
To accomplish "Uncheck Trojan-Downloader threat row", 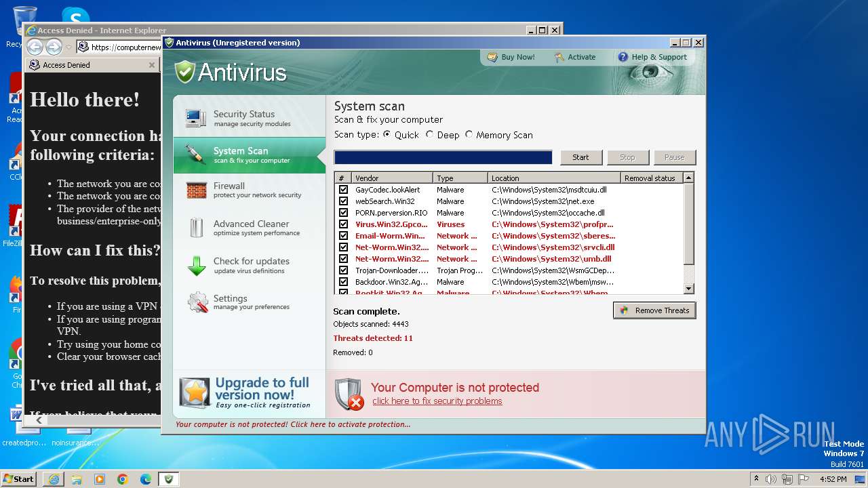I will 343,270.
